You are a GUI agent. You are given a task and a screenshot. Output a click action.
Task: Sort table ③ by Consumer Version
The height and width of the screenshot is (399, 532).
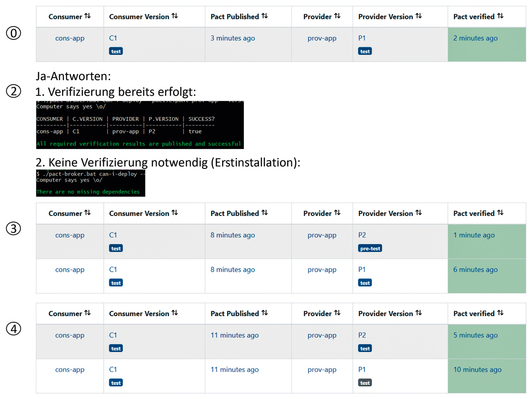point(175,213)
